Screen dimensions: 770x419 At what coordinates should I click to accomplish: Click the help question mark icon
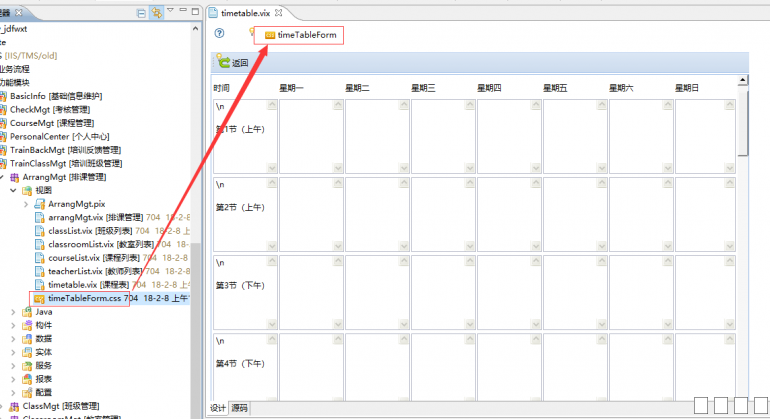(x=220, y=34)
